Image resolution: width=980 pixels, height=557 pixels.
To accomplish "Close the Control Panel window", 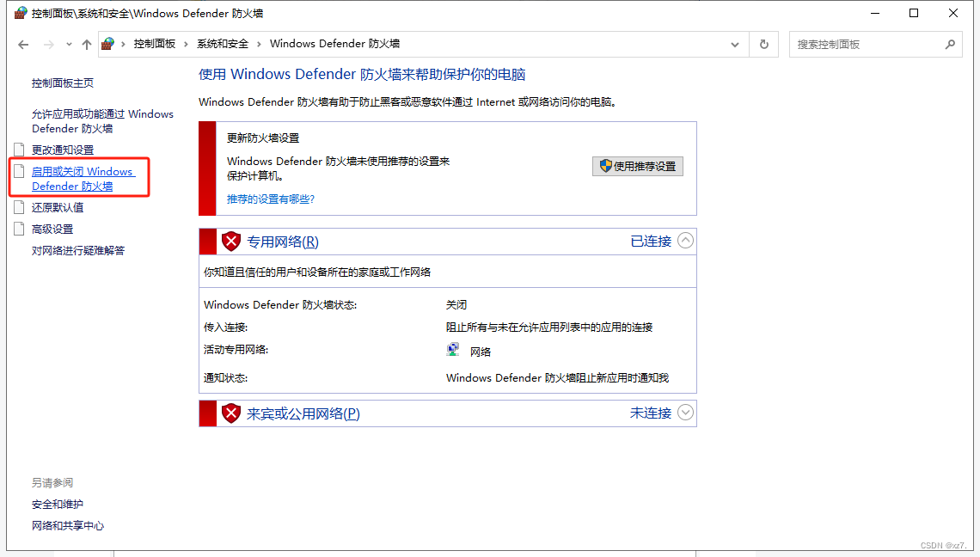I will coord(953,13).
